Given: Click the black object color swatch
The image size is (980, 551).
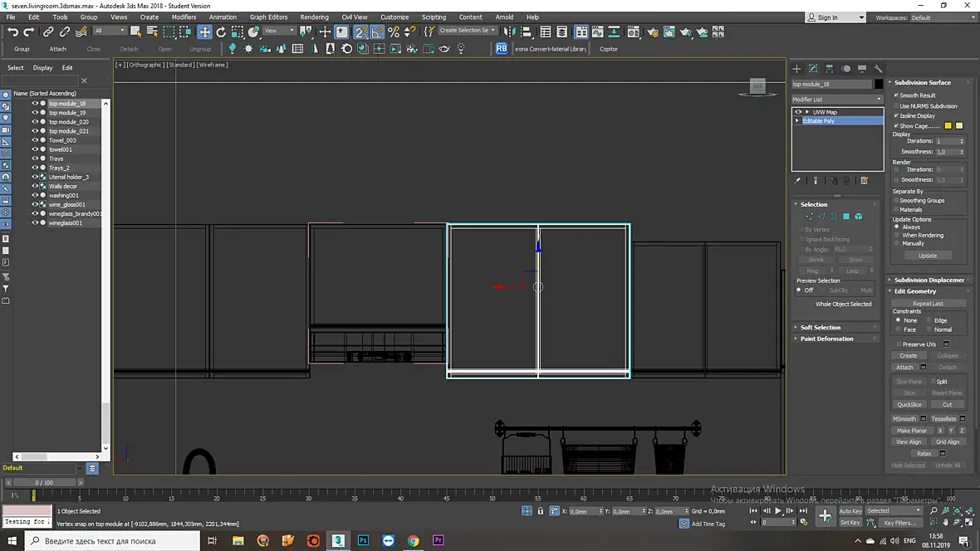Looking at the screenshot, I should click(879, 84).
